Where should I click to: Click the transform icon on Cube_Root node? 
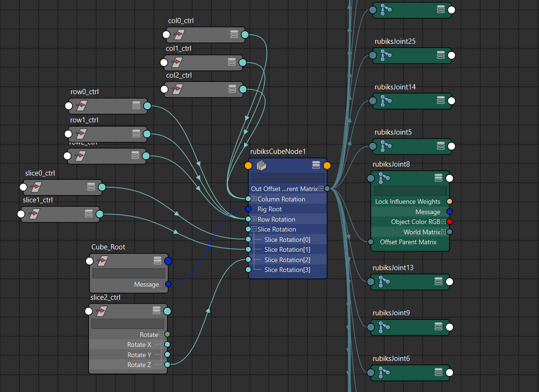[103, 261]
